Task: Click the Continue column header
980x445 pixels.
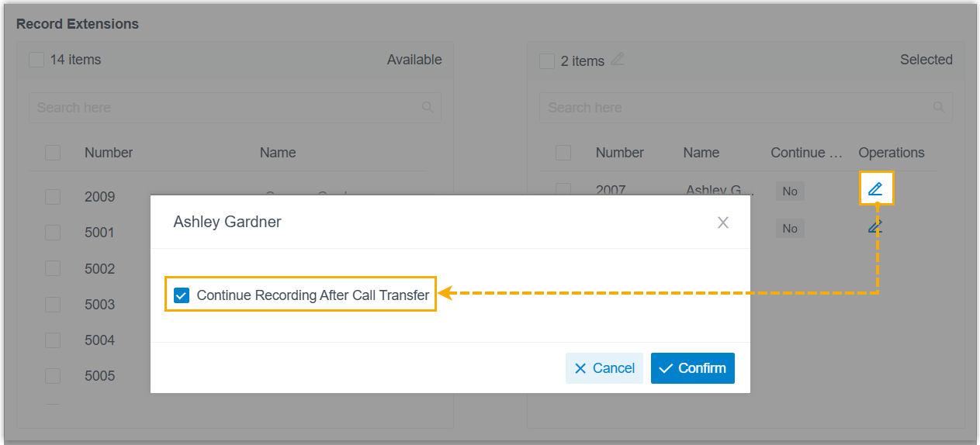Action: [x=806, y=153]
